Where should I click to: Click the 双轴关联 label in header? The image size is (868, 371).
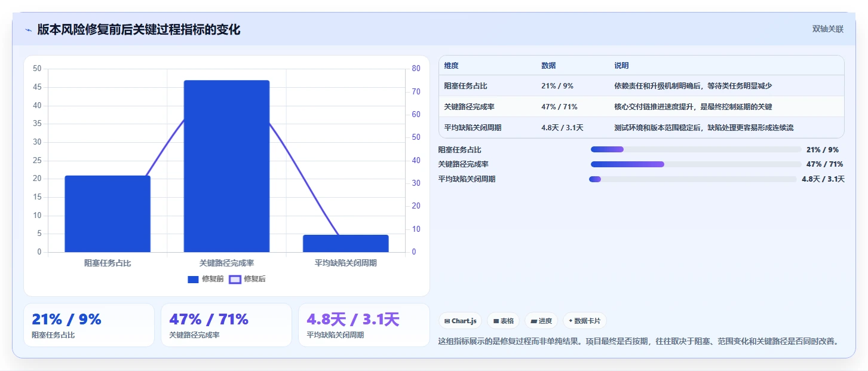827,29
